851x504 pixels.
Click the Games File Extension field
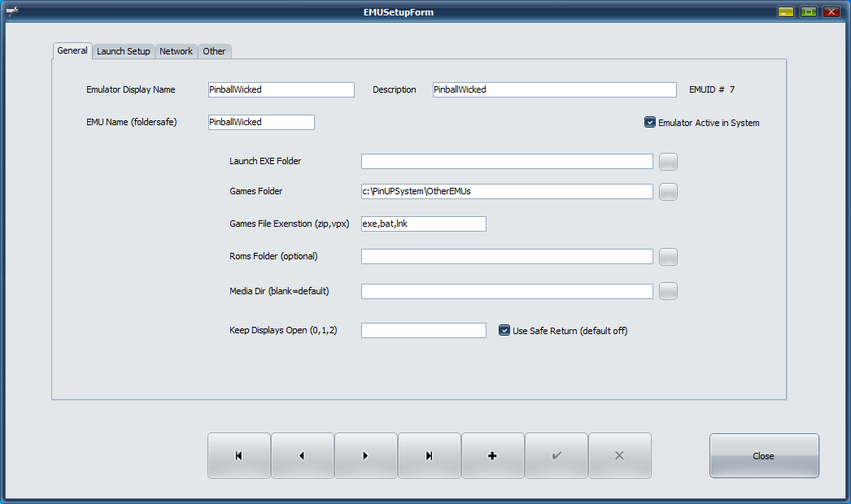tap(423, 224)
